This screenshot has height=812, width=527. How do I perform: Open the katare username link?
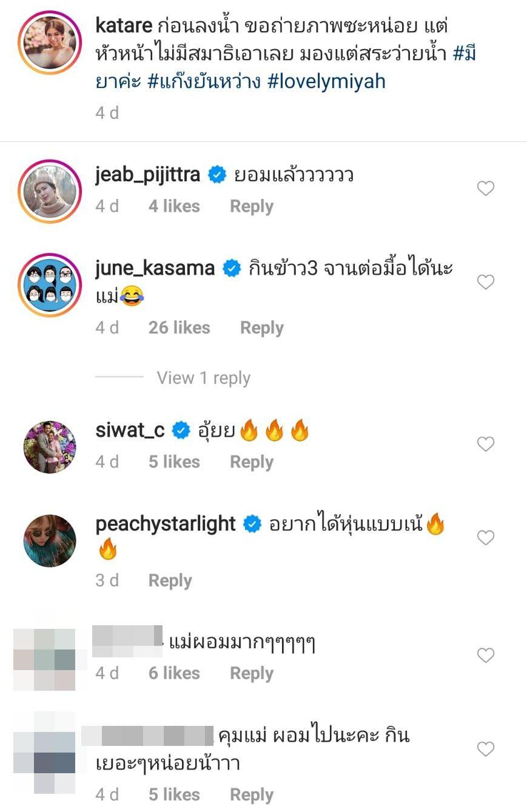[123, 26]
